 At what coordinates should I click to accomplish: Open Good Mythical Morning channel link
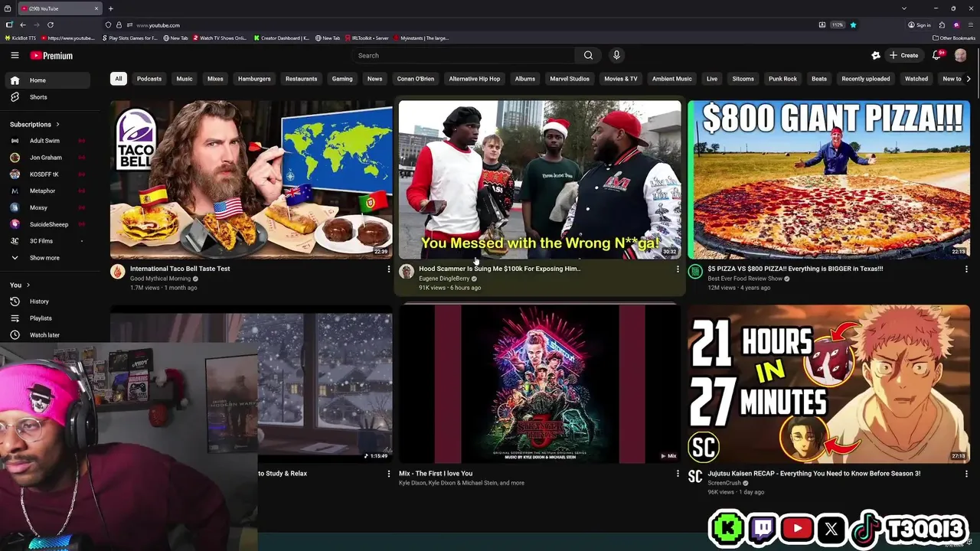click(160, 279)
